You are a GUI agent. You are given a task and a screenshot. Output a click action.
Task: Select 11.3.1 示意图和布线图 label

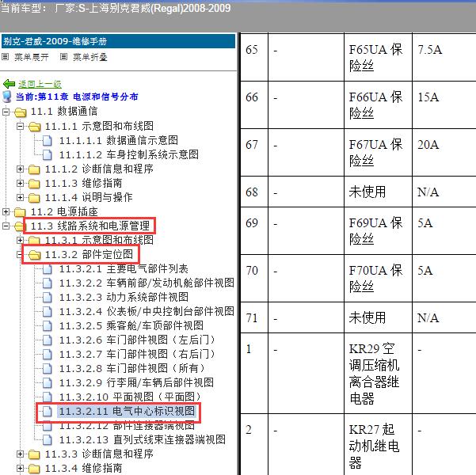pos(99,240)
